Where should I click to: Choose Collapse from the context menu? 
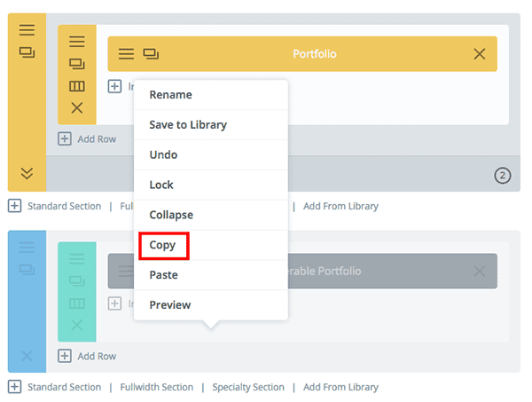point(171,215)
